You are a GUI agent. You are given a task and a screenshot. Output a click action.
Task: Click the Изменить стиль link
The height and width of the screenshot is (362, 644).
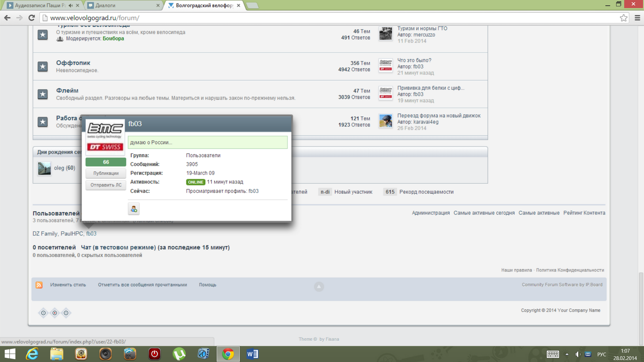coord(68,285)
